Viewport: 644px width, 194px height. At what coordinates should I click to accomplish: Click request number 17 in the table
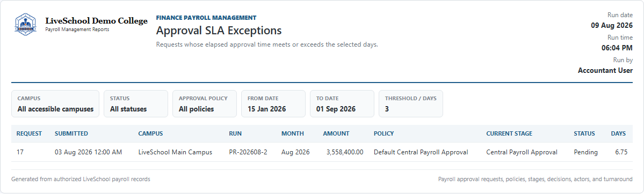(20, 152)
